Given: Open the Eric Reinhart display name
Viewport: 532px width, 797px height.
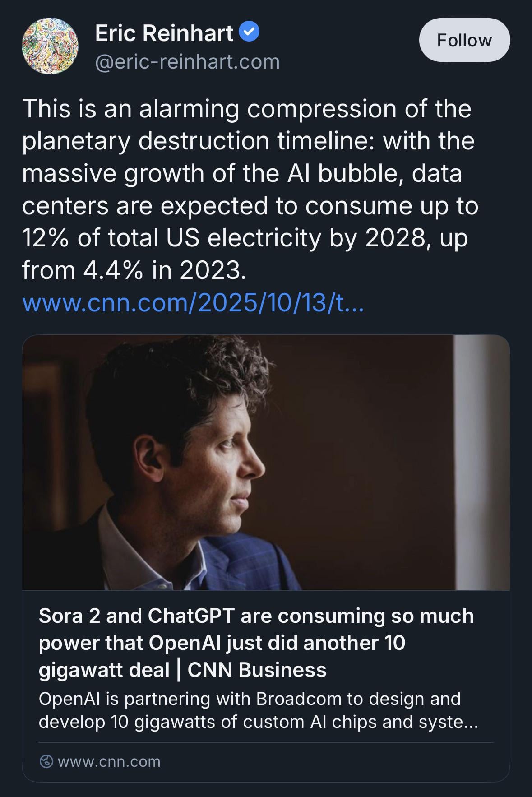Looking at the screenshot, I should 164,33.
